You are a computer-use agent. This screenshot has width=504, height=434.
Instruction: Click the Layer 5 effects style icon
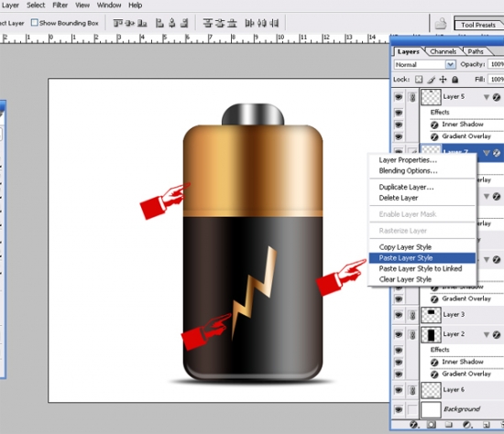point(497,97)
